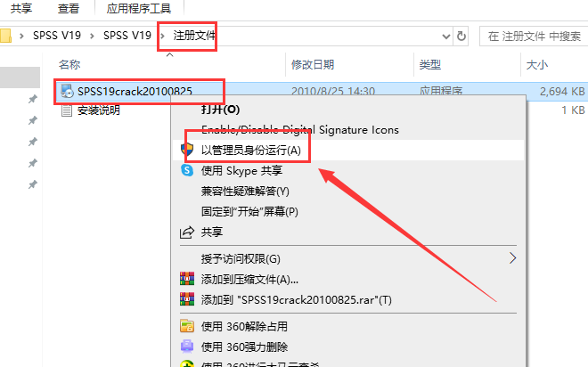Click the 安装说明 document icon

[x=67, y=110]
